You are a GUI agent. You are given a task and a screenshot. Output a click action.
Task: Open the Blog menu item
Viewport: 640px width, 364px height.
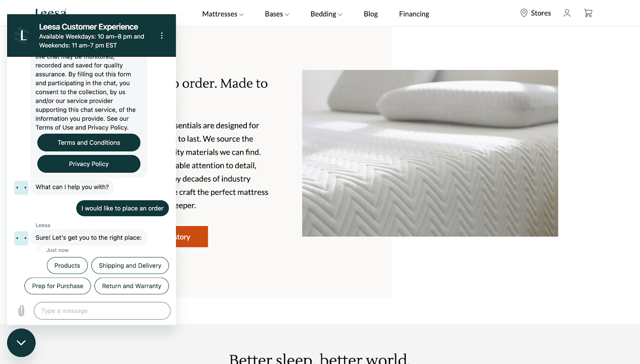point(371,14)
